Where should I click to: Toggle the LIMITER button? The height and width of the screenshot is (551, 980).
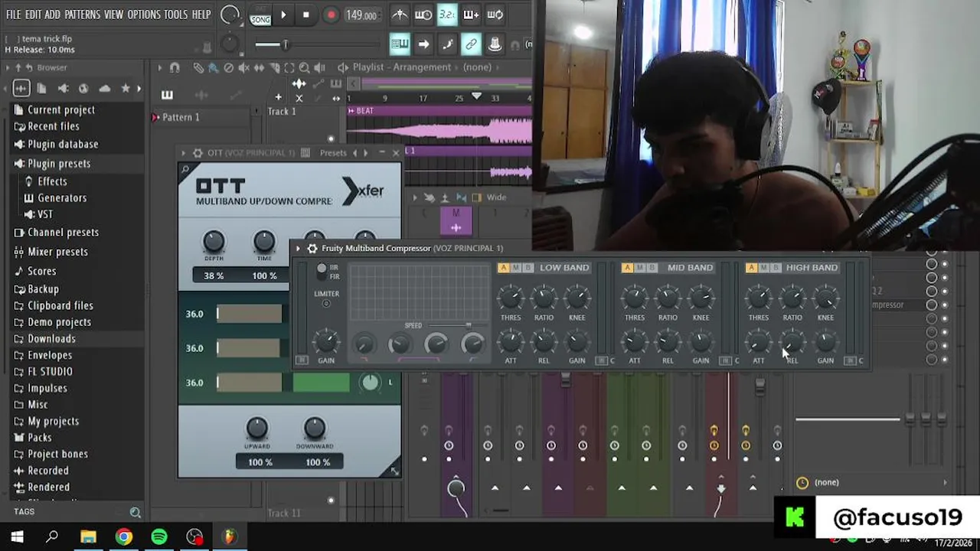[x=326, y=304]
